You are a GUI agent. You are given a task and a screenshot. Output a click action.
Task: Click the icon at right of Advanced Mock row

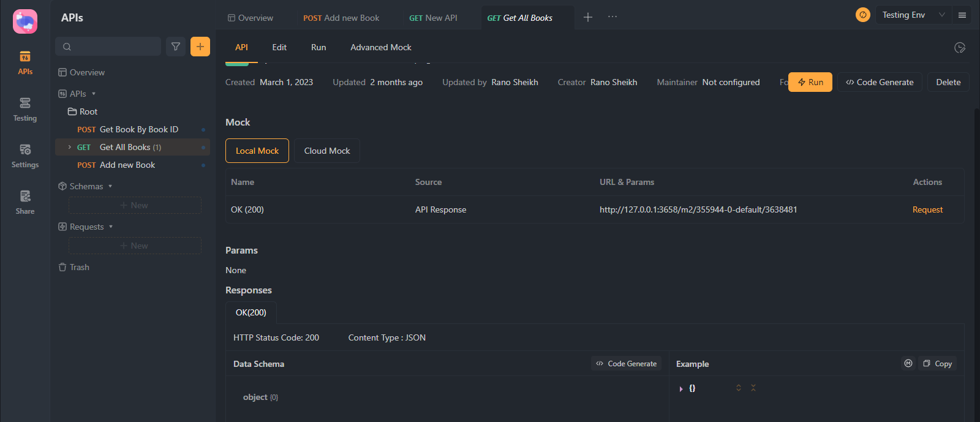(x=960, y=48)
